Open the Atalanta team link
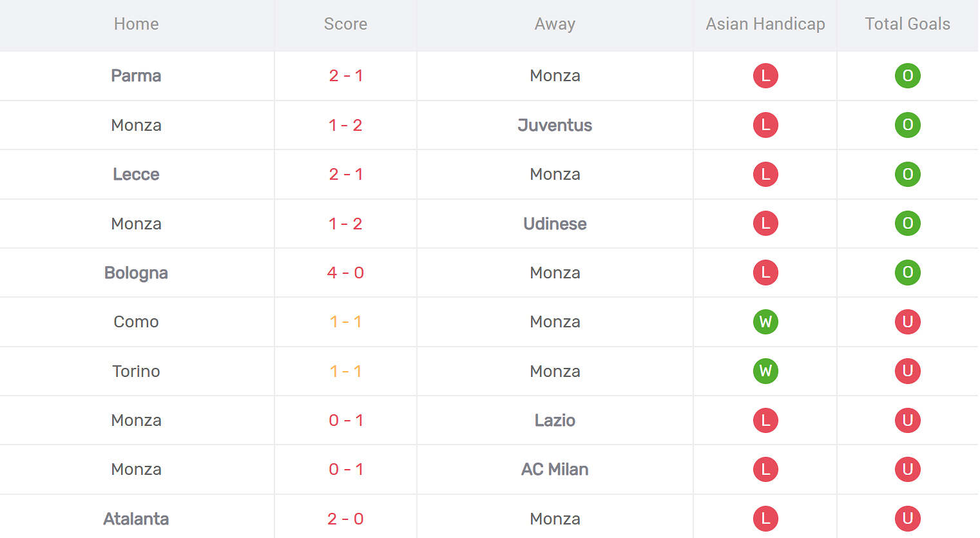This screenshot has width=980, height=538. (x=136, y=519)
